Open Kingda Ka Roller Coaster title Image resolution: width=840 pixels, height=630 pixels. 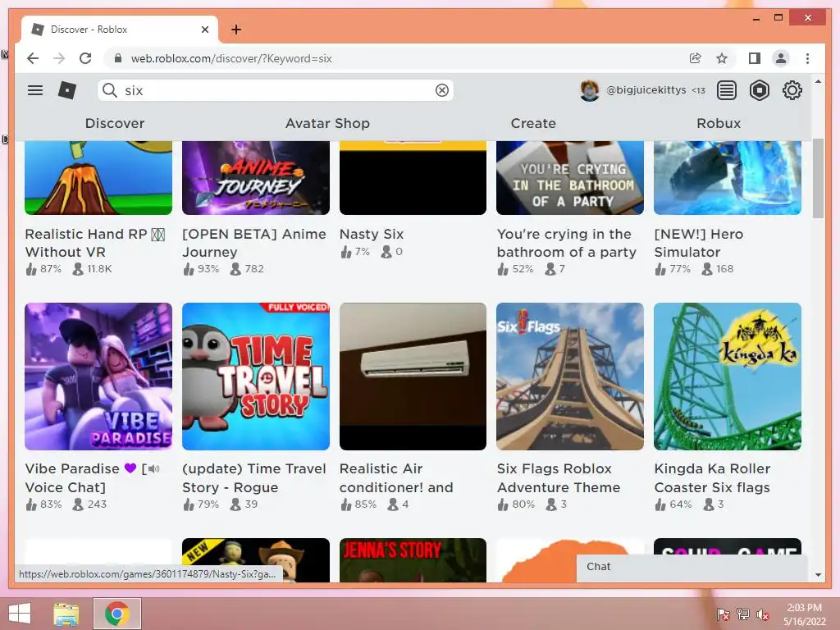712,478
